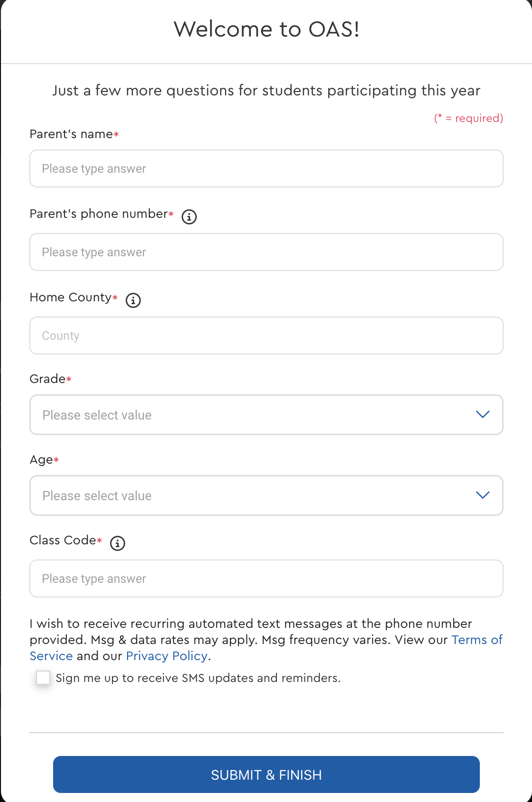Screen dimensions: 532x802
Task: Focus the Parent's name text field
Action: click(266, 168)
